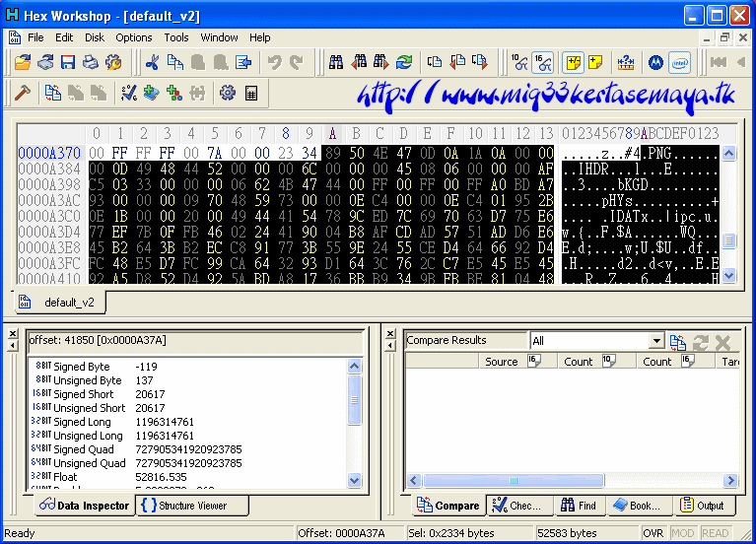Click the Insert file icon with blue arrow
Screen dimensions: 756x544
point(243,62)
